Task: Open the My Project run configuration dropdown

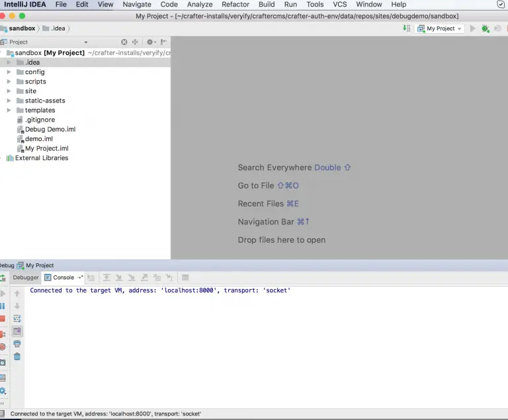Action: [440, 28]
